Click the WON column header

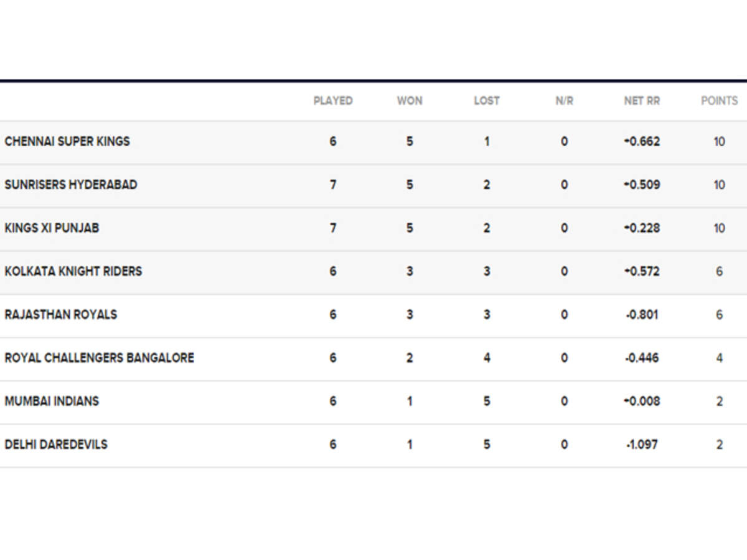(x=410, y=101)
